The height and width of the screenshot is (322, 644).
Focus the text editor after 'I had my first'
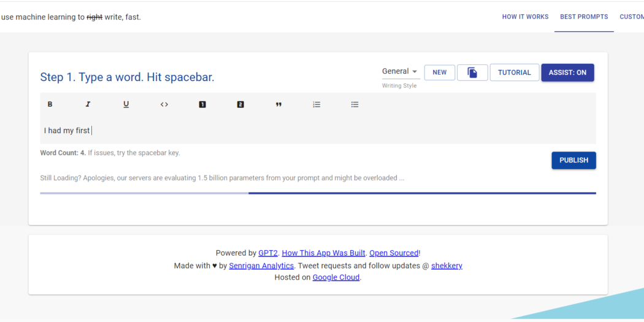[x=318, y=131]
